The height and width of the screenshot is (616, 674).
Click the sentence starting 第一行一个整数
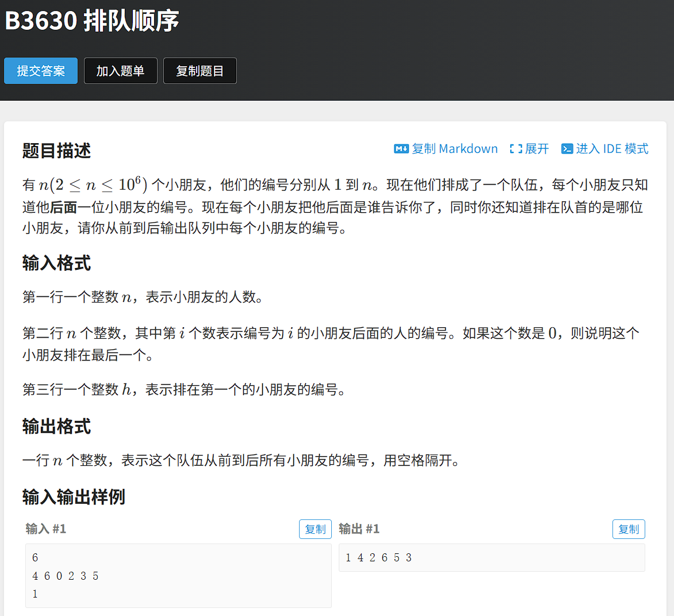(143, 297)
